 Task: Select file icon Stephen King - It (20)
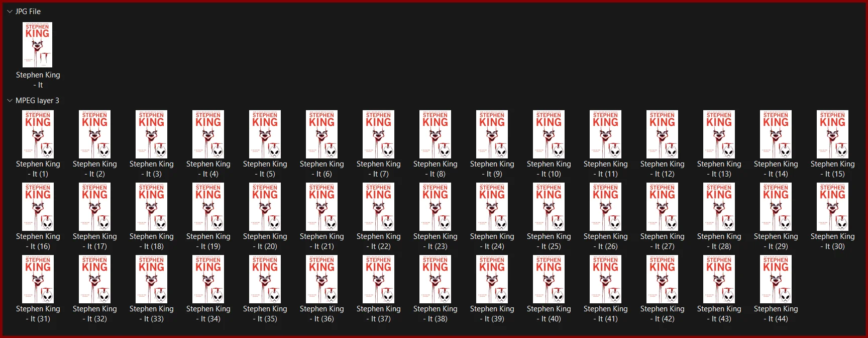point(265,207)
